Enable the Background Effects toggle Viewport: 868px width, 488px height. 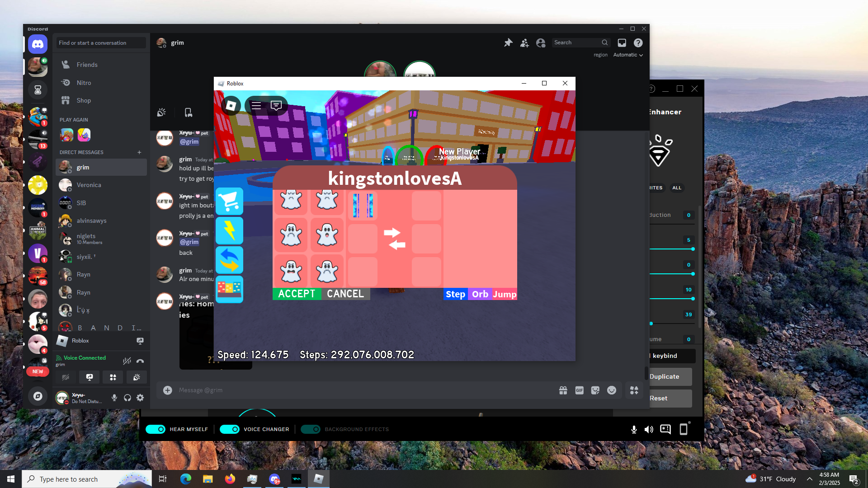[311, 429]
